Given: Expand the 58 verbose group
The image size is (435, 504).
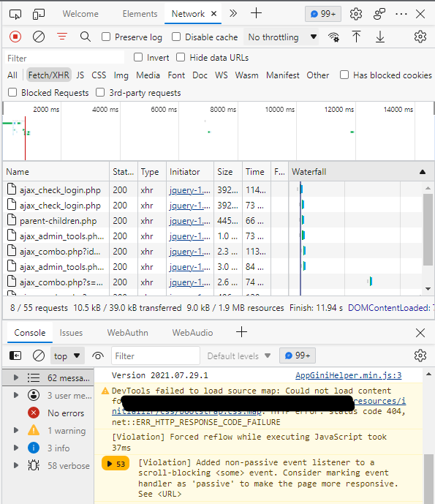Looking at the screenshot, I should 16,465.
